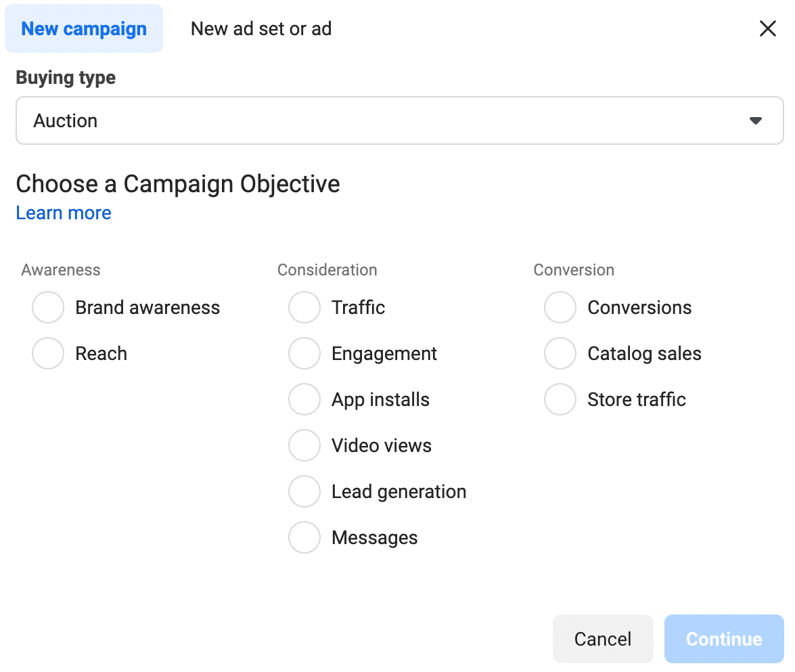The width and height of the screenshot is (795, 672).
Task: Pick the Store traffic objective
Action: [x=560, y=400]
